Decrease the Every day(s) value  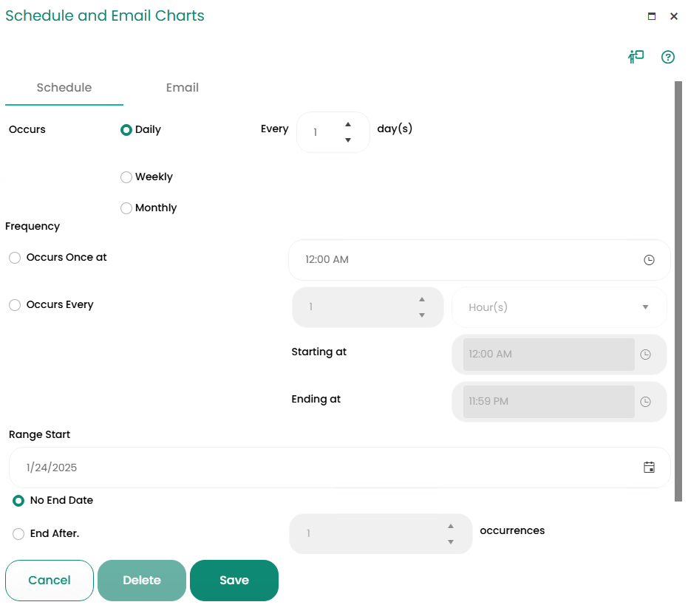[348, 140]
